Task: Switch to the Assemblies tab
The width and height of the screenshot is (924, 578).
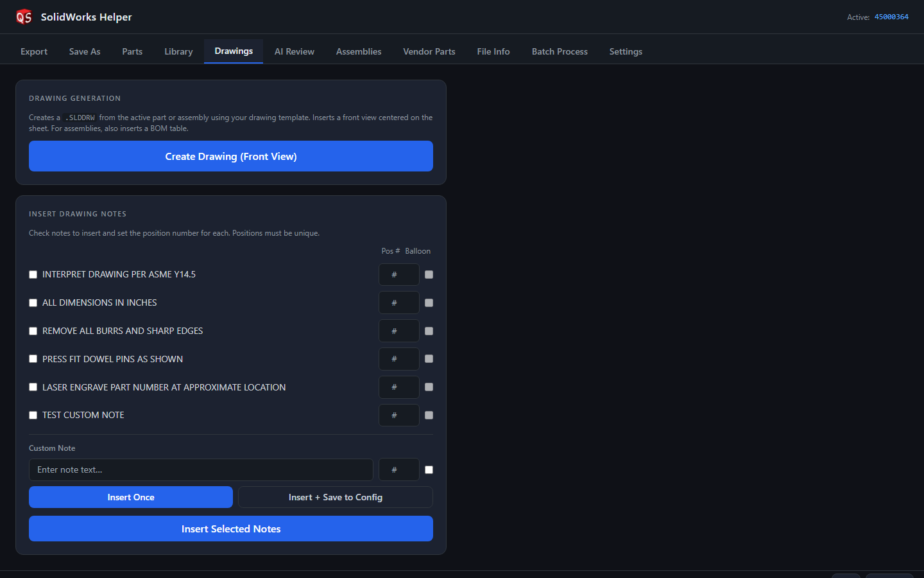Action: click(359, 51)
